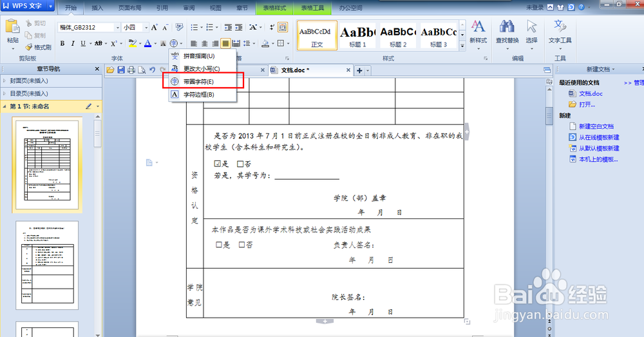The height and width of the screenshot is (337, 644).
Task: Click the pencil edit icon on section 1
Action: [x=88, y=106]
